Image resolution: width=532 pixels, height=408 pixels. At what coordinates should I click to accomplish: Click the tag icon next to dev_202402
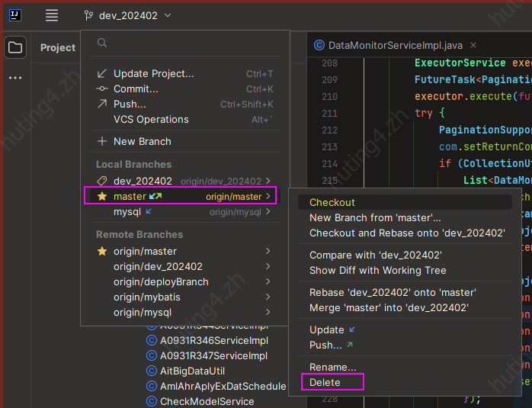102,181
